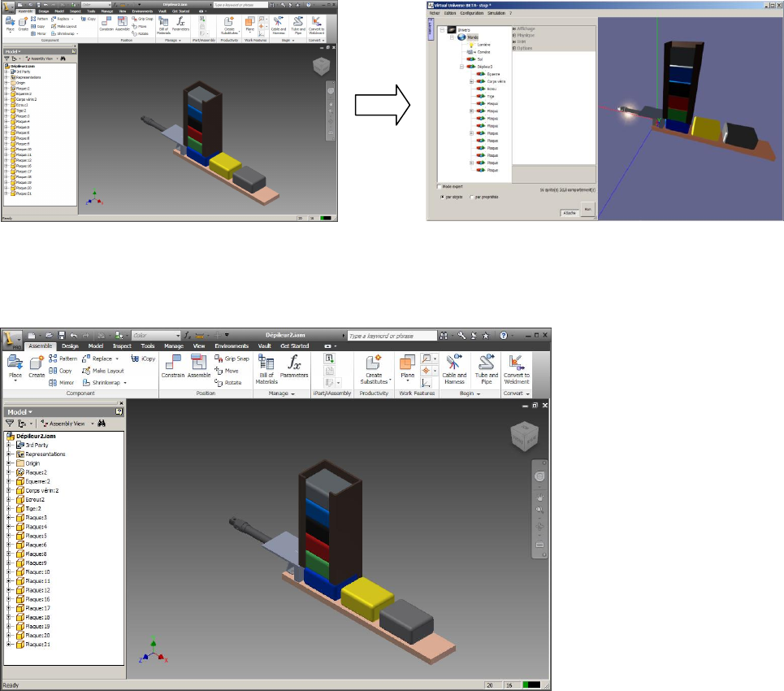784x691 pixels.
Task: Click the UCS icon in larger Inventor Work Features
Action: [x=426, y=383]
